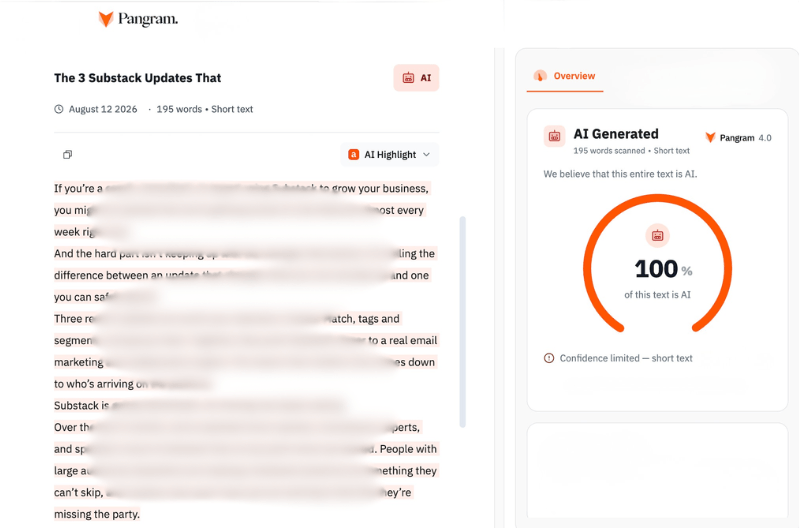Click the Pangram wordmark link

(x=148, y=19)
